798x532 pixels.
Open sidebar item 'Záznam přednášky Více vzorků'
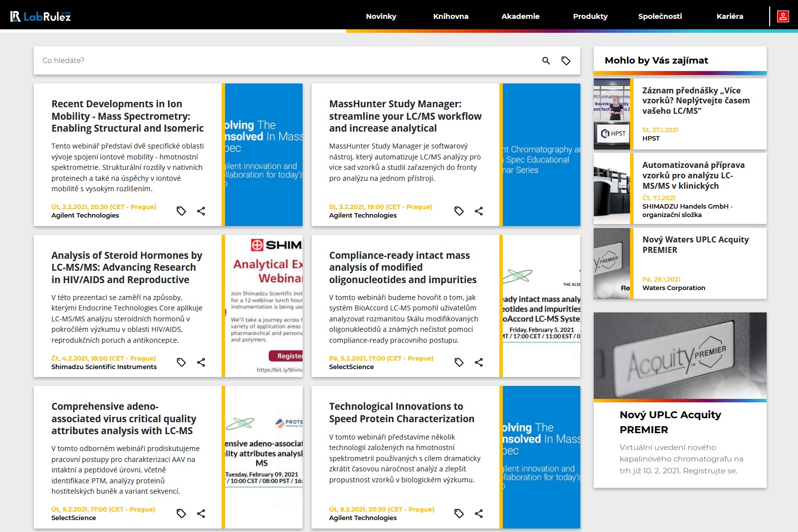696,100
